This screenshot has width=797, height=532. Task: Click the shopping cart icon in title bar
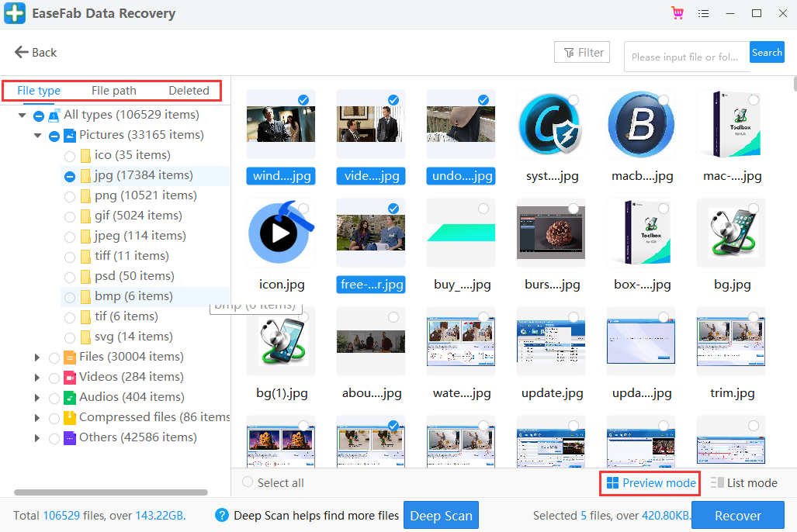(677, 13)
